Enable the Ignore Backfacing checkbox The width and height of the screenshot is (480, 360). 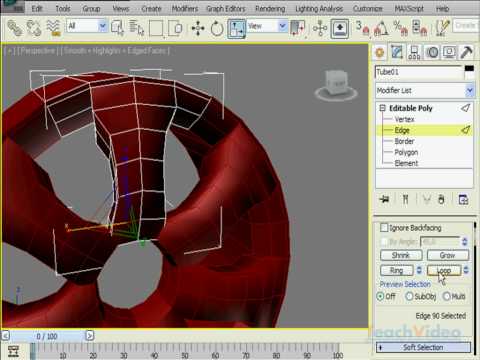384,228
